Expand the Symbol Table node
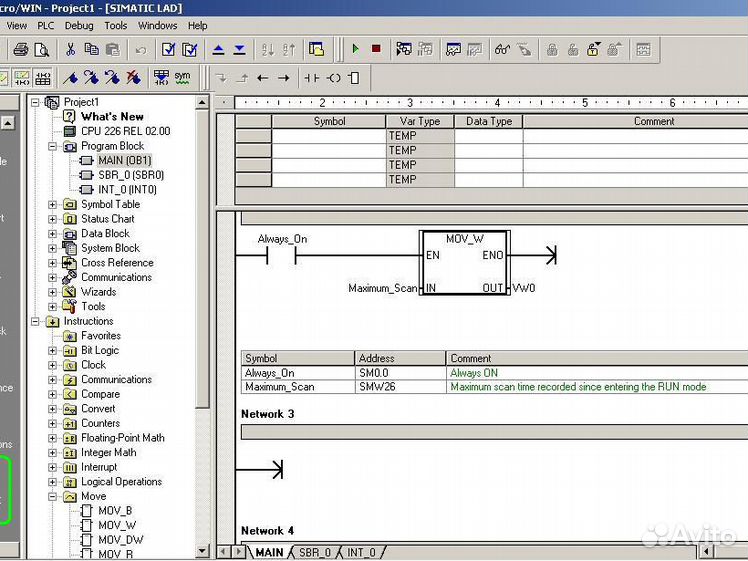748x561 pixels. [52, 205]
